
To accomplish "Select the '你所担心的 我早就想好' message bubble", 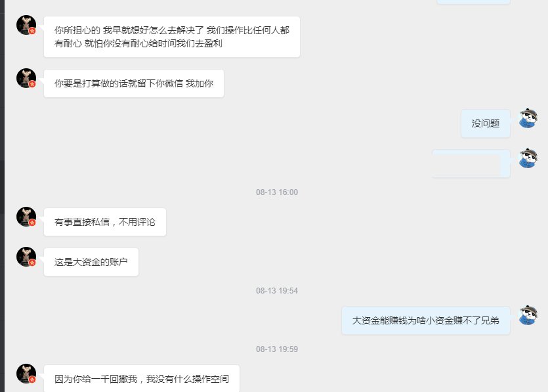I will click(x=172, y=37).
